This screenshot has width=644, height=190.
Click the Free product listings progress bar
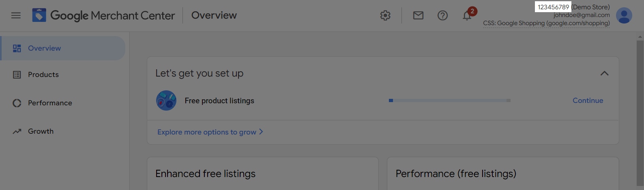coord(449,100)
